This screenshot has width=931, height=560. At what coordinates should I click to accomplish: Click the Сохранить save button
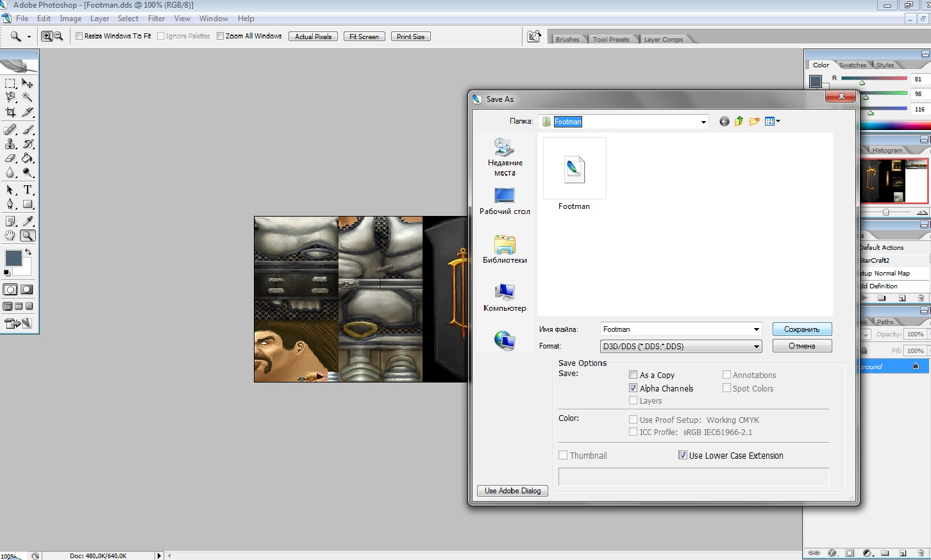(801, 329)
